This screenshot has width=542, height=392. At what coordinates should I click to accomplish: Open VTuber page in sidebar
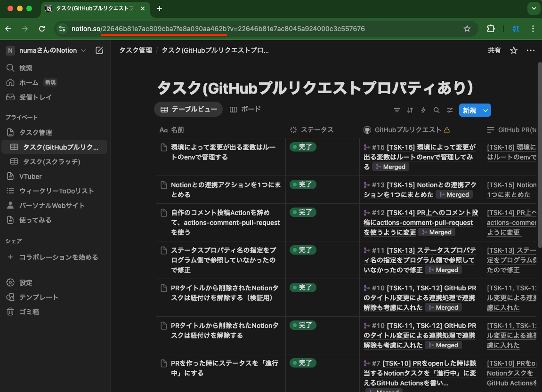[x=31, y=176]
